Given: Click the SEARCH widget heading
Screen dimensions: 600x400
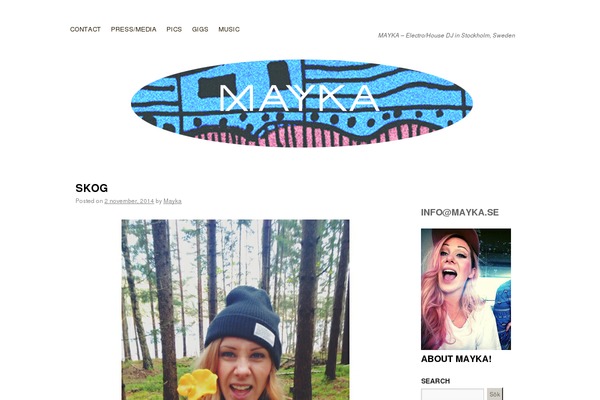Looking at the screenshot, I should pyautogui.click(x=435, y=381).
